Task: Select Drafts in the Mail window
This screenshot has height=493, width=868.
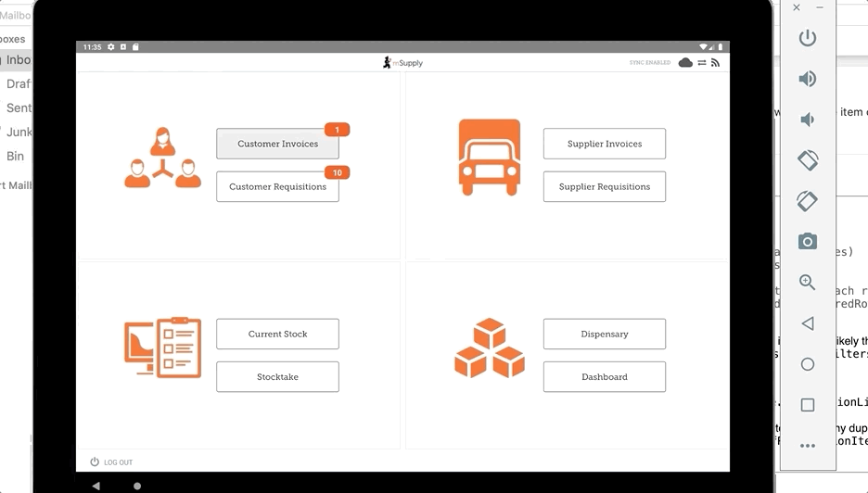Action: (18, 83)
